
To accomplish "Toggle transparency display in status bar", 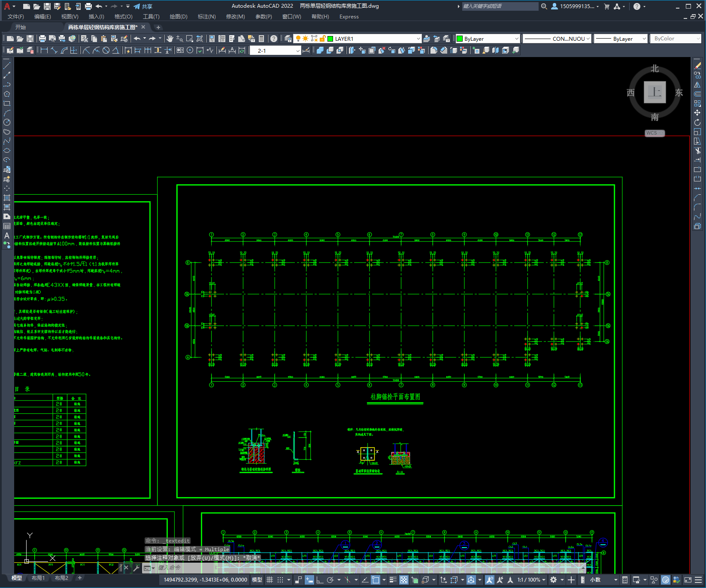I will coord(404,580).
